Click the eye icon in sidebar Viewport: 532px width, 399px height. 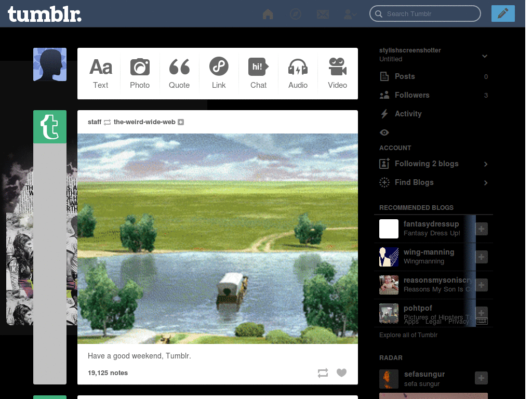384,132
